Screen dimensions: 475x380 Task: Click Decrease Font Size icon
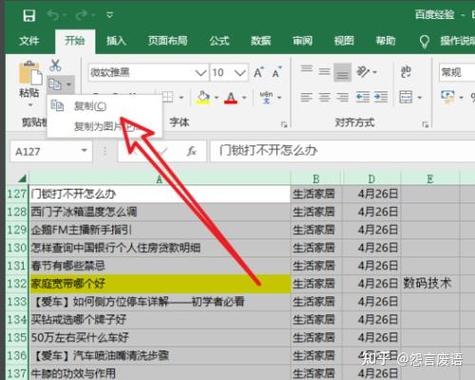277,72
